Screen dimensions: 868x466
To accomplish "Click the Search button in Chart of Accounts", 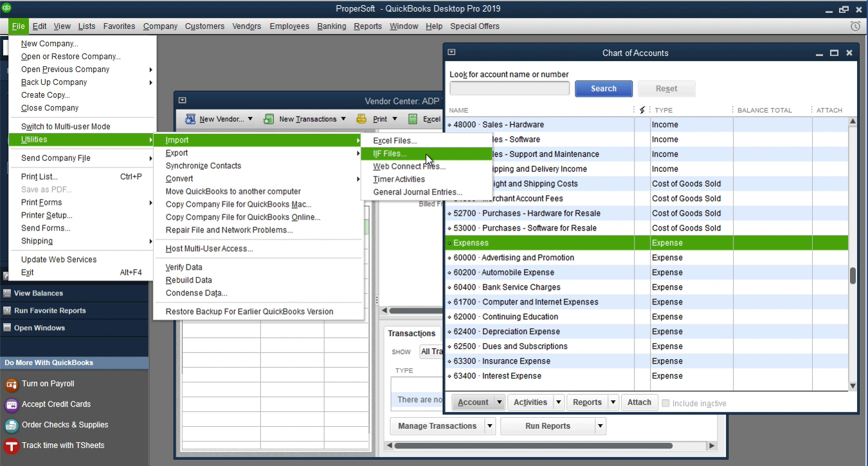I will pos(603,89).
